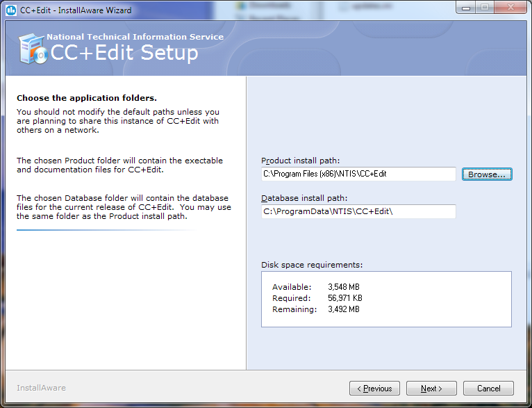This screenshot has height=408, width=532.
Task: Click the Database install path label
Action: tap(304, 198)
